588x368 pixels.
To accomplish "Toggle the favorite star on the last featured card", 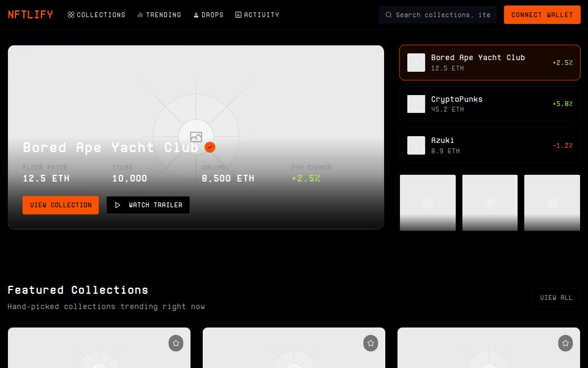I will pyautogui.click(x=565, y=343).
